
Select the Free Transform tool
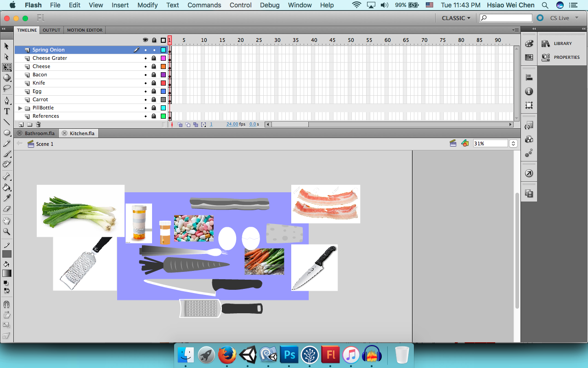[x=7, y=67]
